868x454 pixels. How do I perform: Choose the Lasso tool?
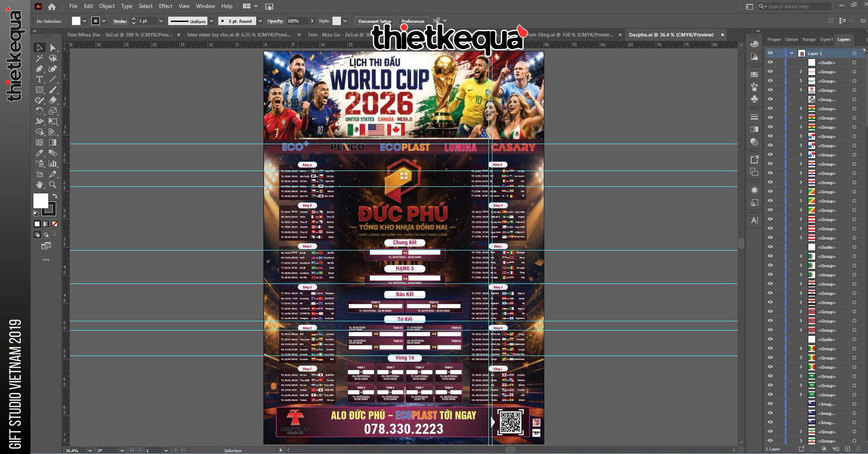click(53, 58)
